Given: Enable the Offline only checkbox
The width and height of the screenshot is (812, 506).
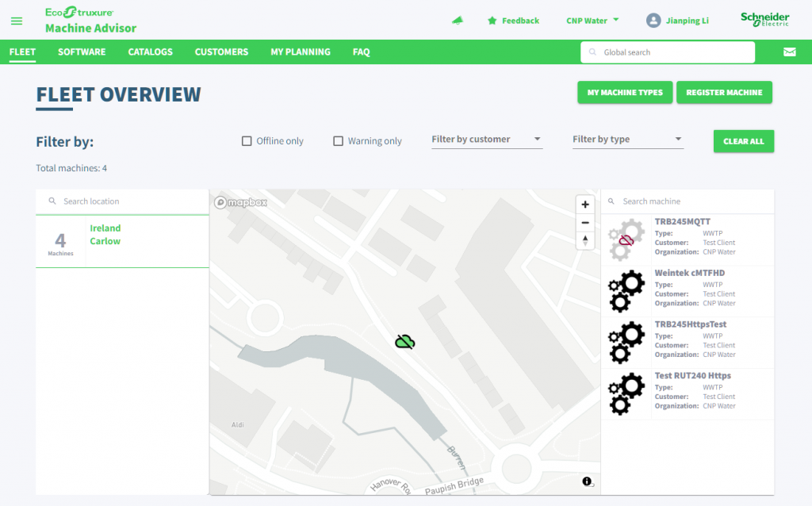Looking at the screenshot, I should point(247,141).
